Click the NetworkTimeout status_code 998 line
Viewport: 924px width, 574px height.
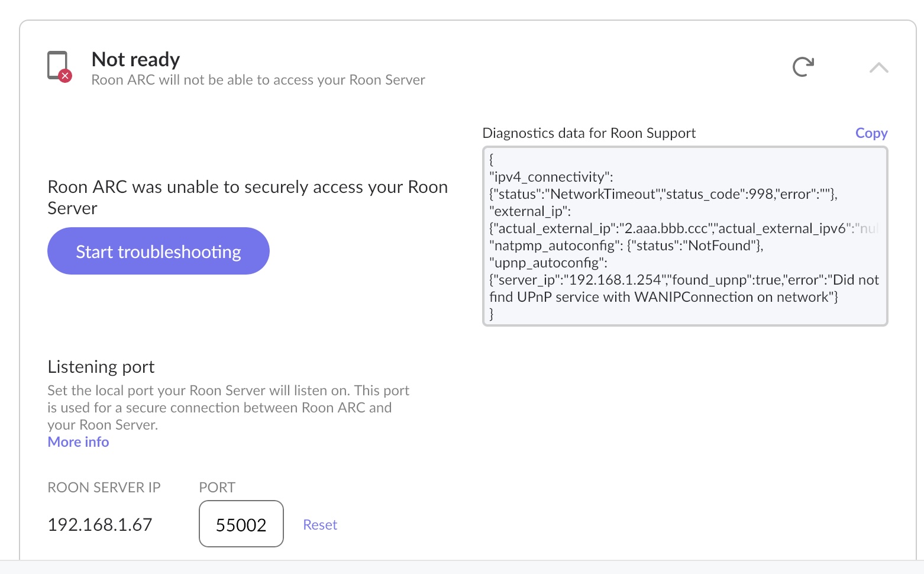[x=663, y=194]
